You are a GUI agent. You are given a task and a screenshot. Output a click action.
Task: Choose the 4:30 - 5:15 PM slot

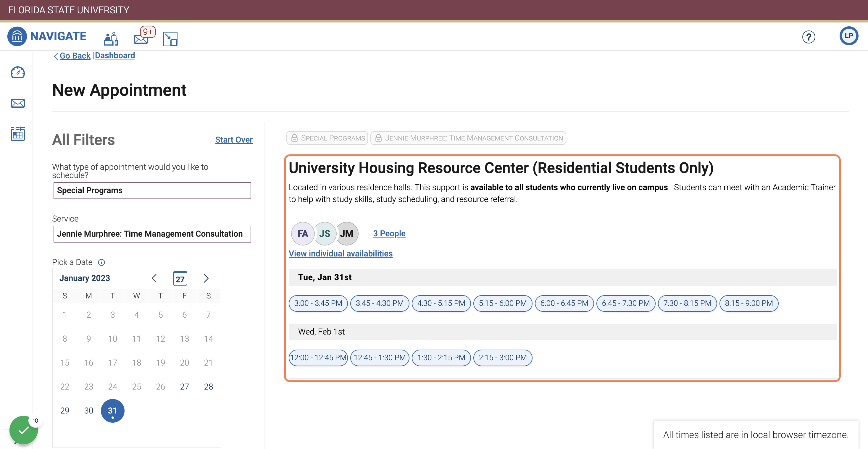[x=441, y=303]
